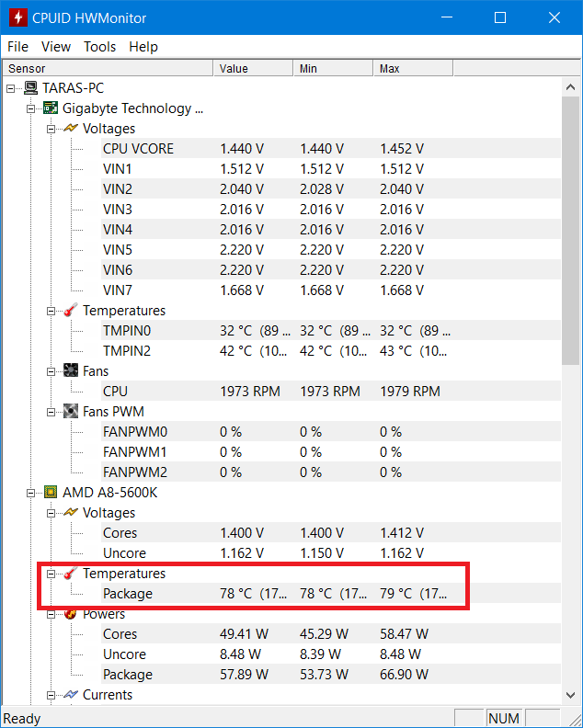Click the 66.90 W max package power
The height and width of the screenshot is (728, 583).
point(404,674)
